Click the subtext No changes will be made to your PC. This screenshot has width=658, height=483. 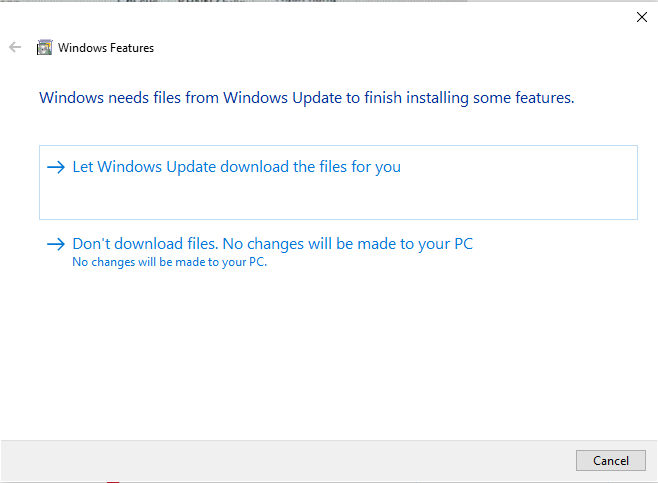(170, 262)
